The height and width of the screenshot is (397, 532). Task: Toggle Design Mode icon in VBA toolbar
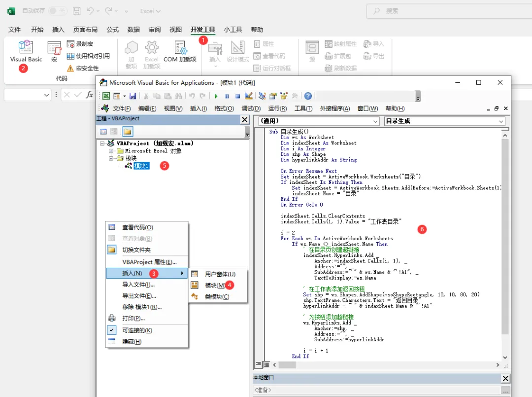coord(248,96)
